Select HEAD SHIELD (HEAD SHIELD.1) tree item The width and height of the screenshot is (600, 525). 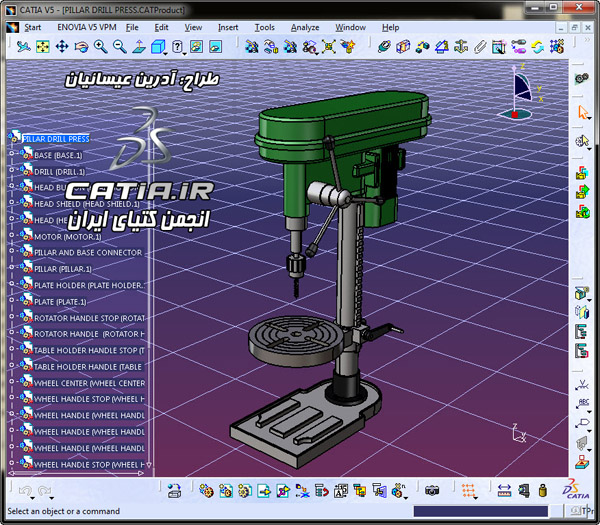click(x=87, y=204)
